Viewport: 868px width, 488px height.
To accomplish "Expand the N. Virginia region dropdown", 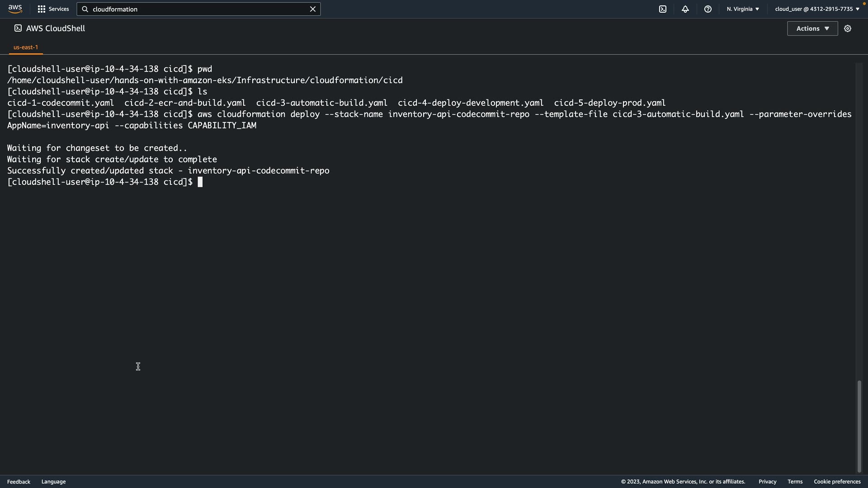I will 743,9.
